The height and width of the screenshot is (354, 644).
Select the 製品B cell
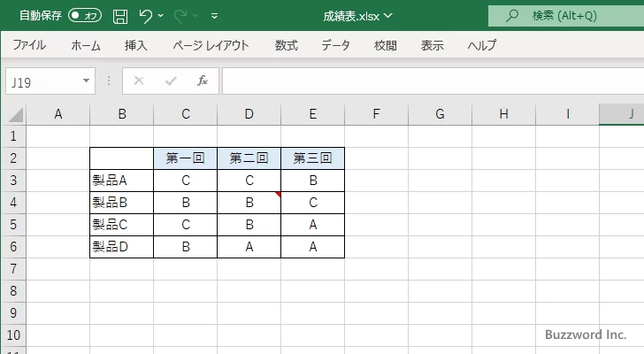[x=121, y=203]
